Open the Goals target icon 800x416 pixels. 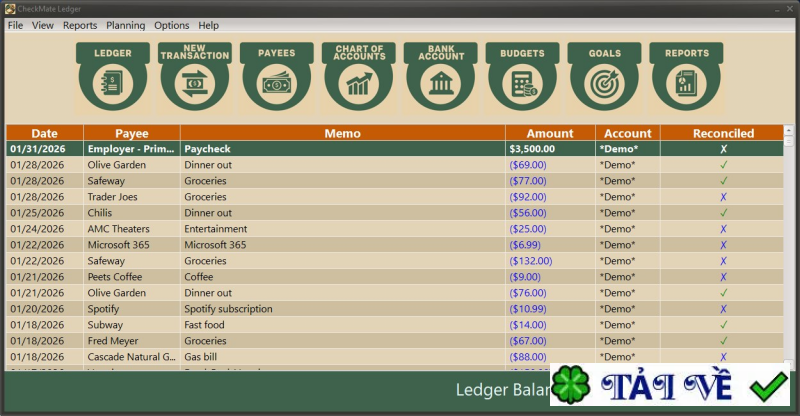pos(605,78)
